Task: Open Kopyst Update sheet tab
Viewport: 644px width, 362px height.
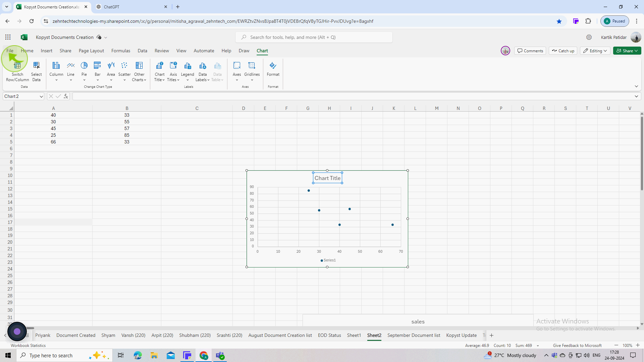Action: pyautogui.click(x=461, y=335)
